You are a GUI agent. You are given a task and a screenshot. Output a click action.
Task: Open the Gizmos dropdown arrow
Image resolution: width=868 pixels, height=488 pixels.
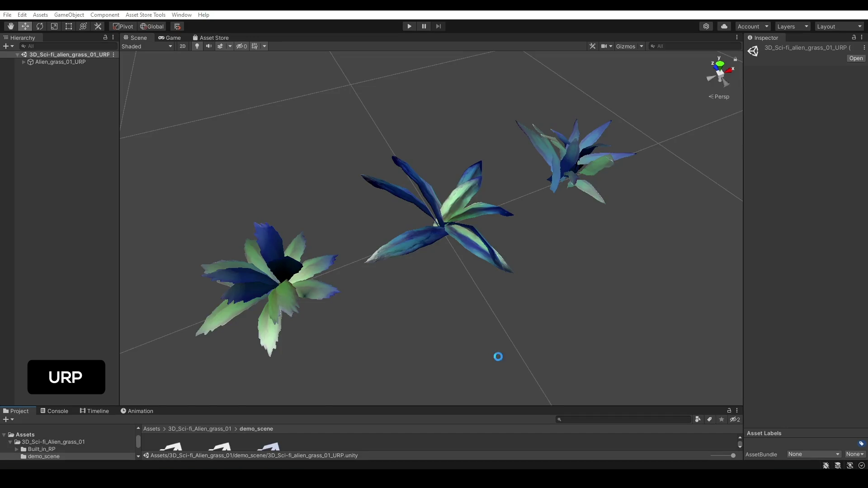point(642,46)
